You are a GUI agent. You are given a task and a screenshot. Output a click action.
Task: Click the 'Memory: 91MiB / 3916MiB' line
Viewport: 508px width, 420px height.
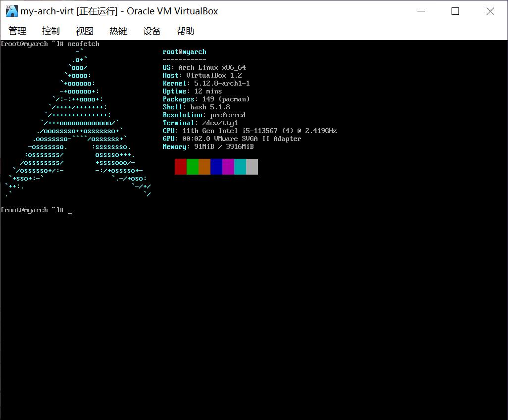pyautogui.click(x=208, y=147)
